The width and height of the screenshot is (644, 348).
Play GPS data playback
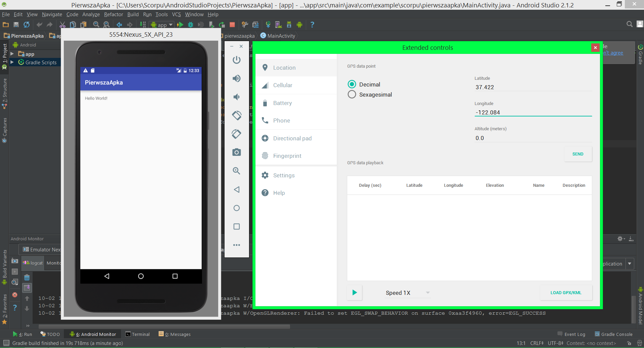point(355,292)
